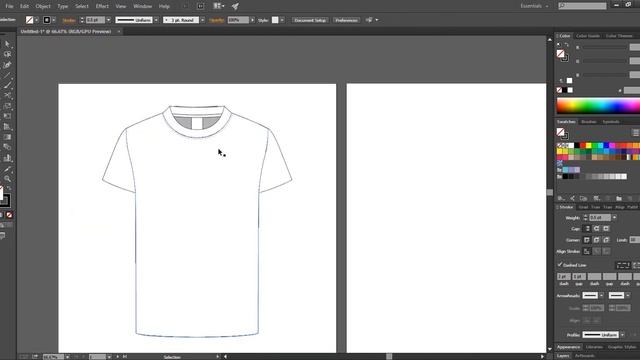The image size is (640, 360).
Task: Select the Bevel Join corner option
Action: [606, 240]
